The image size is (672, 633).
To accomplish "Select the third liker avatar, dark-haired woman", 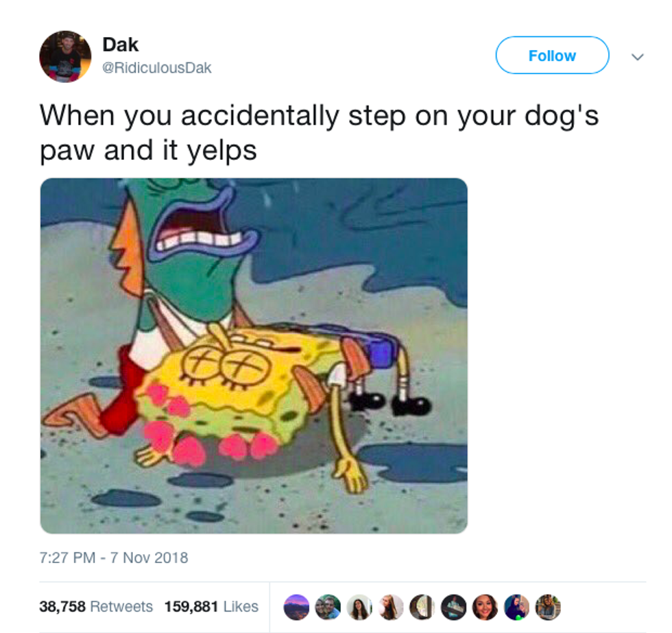I will tap(359, 608).
